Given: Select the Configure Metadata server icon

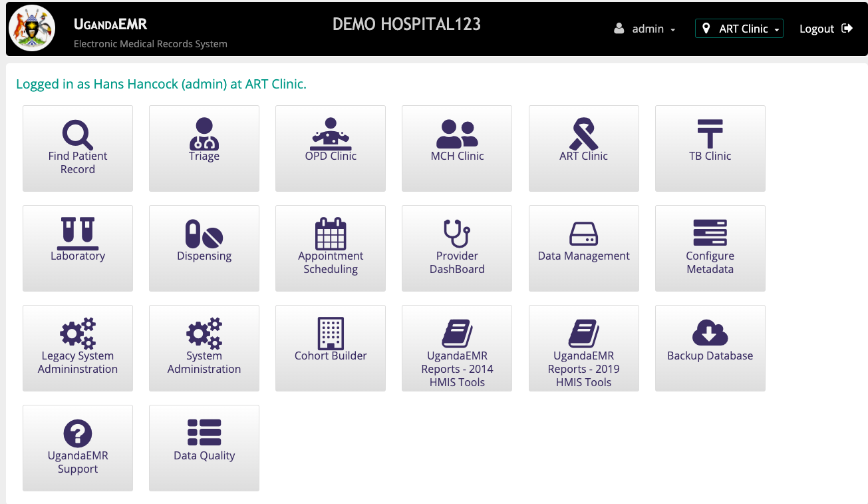Looking at the screenshot, I should coord(710,233).
